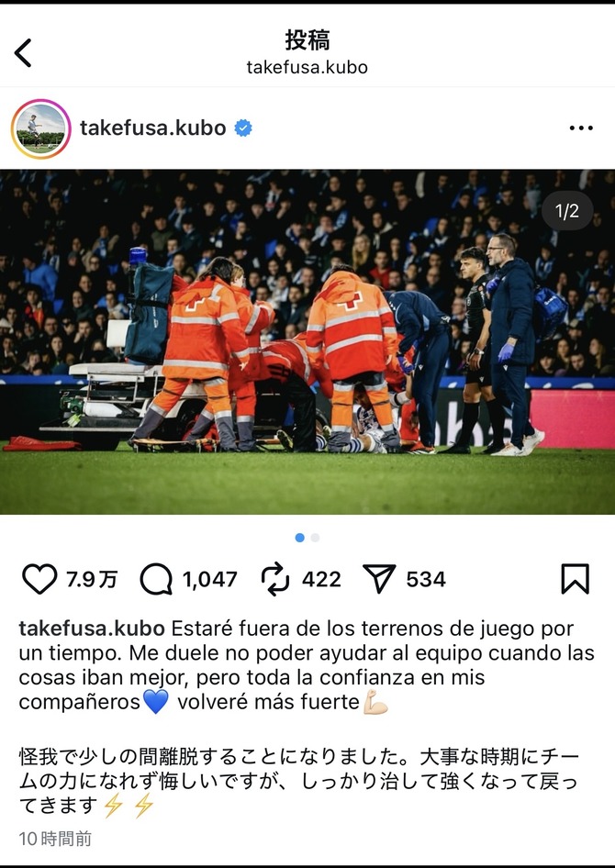This screenshot has width=615, height=868.
Task: Tap the 1/2 photo counter badge
Action: coord(567,211)
